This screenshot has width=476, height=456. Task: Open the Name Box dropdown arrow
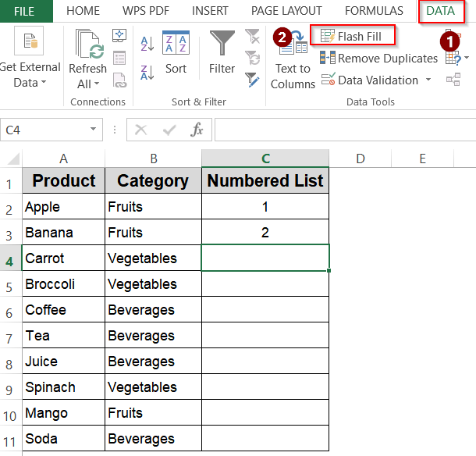(x=94, y=130)
